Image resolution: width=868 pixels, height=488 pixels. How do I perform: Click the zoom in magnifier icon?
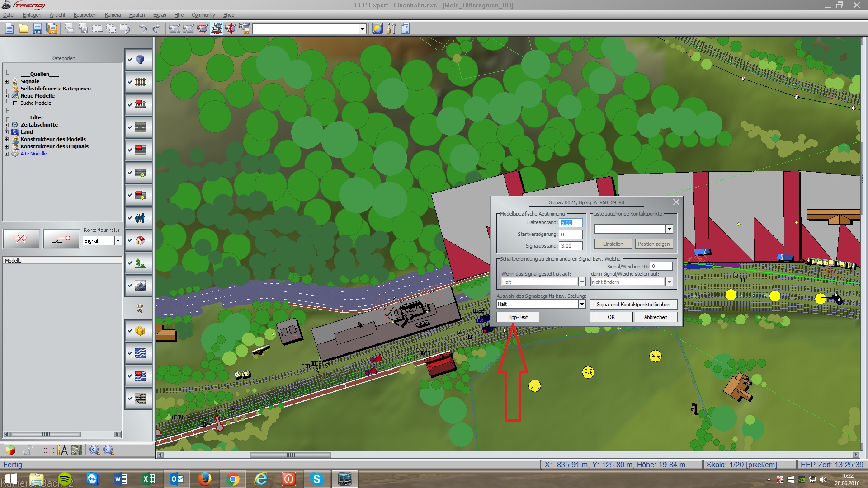click(x=94, y=450)
